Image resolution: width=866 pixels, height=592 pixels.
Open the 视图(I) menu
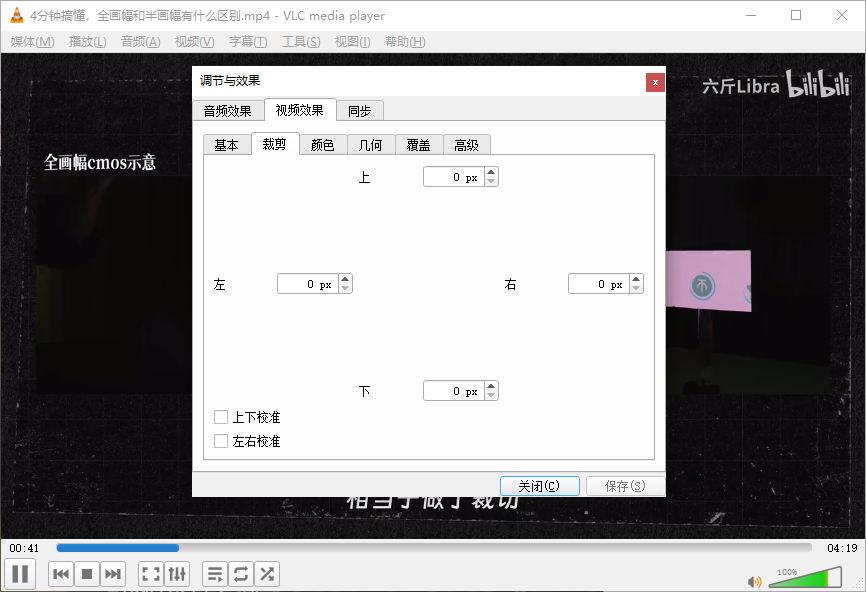[x=352, y=42]
